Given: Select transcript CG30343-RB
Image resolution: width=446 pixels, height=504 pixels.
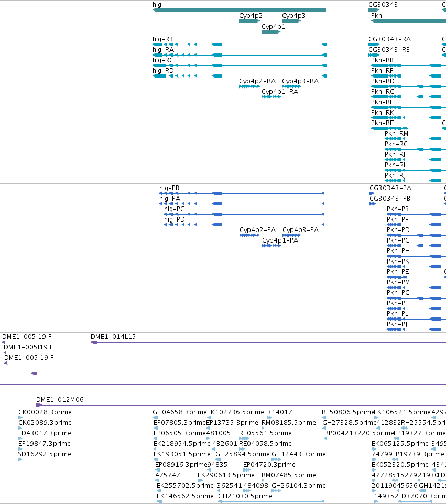Looking at the screenshot, I should [x=389, y=49].
